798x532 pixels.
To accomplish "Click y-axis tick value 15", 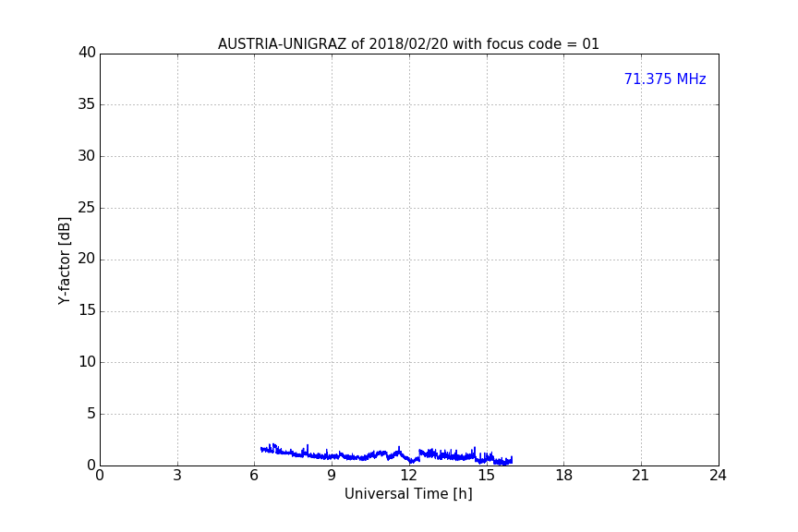I will click(x=87, y=310).
